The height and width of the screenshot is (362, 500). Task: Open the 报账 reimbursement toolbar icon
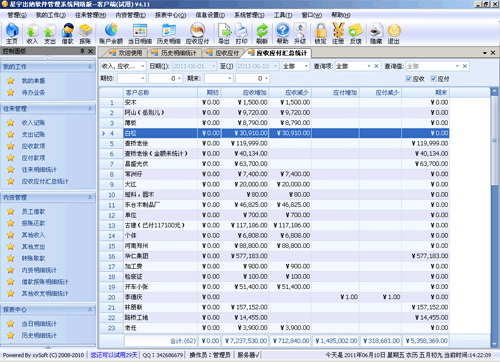pyautogui.click(x=85, y=33)
